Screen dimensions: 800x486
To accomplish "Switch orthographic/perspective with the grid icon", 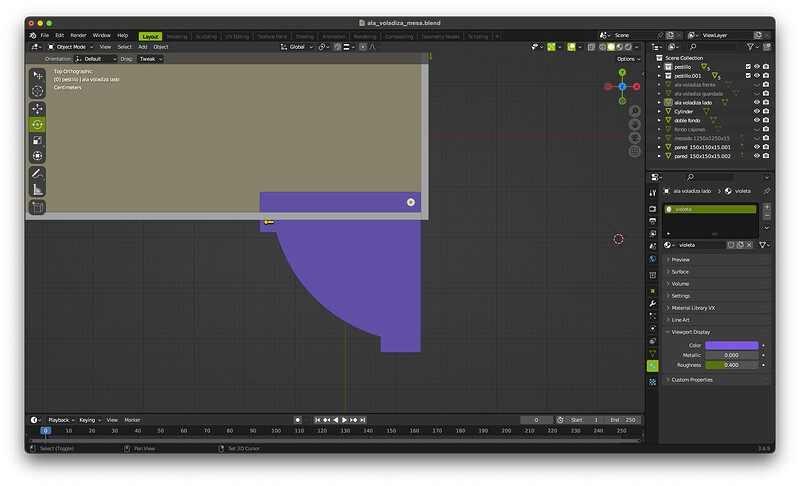I will (x=635, y=151).
